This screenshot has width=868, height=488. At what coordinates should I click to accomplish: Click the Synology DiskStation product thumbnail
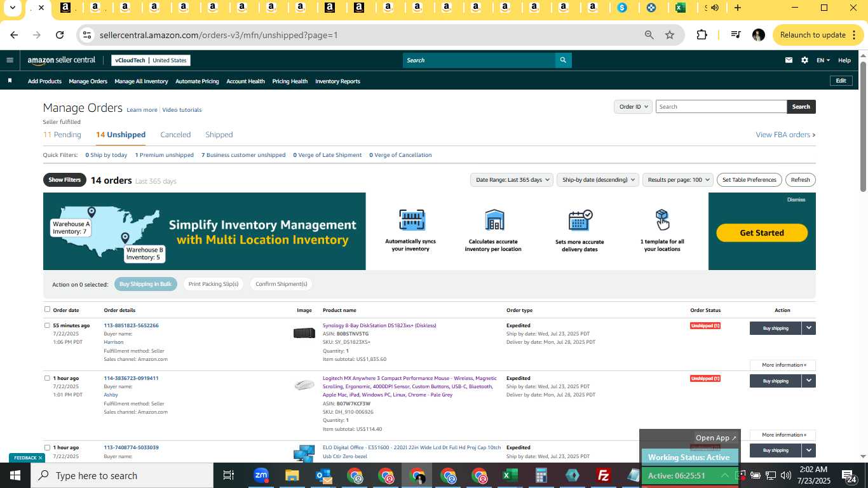click(x=304, y=333)
